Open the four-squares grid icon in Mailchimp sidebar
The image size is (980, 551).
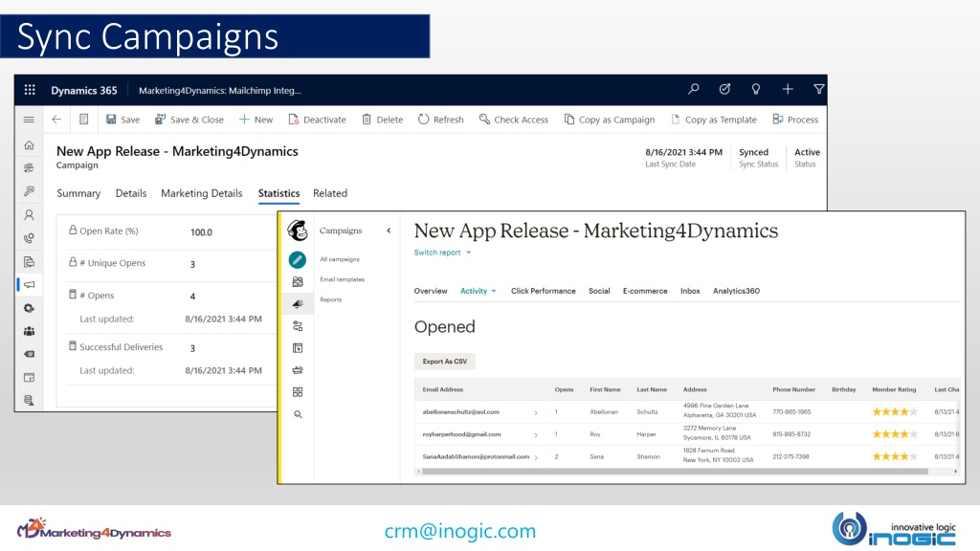pos(298,392)
